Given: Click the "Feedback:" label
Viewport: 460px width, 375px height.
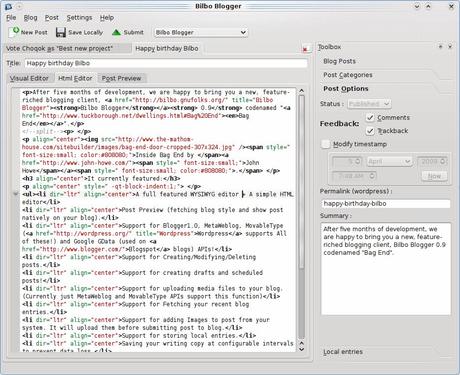Looking at the screenshot, I should point(340,124).
